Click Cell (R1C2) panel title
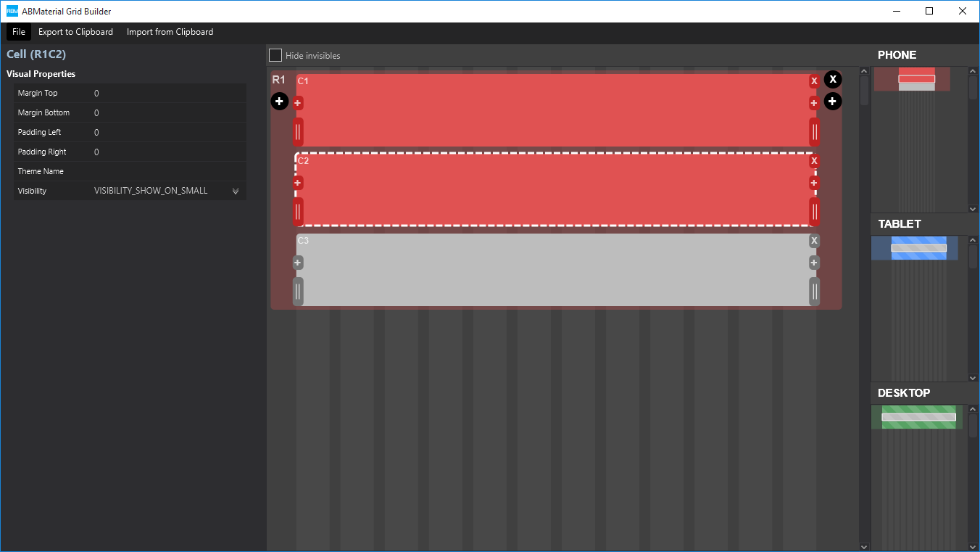The image size is (980, 552). (x=36, y=54)
